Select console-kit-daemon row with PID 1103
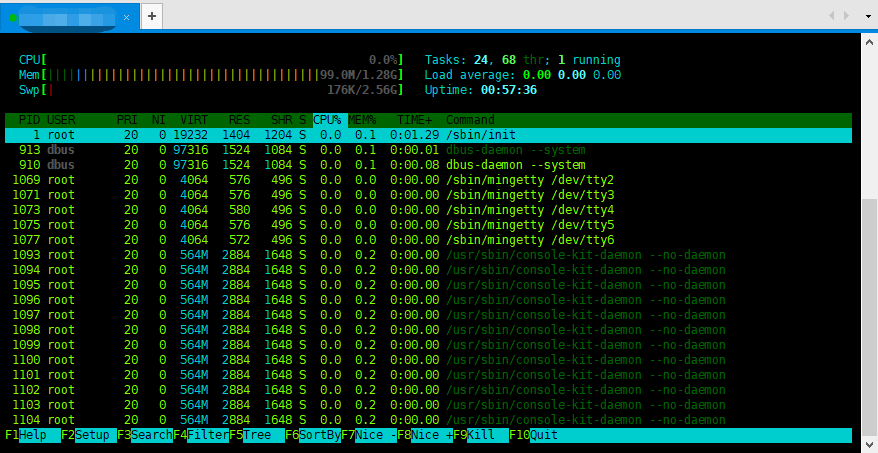 tap(428, 405)
